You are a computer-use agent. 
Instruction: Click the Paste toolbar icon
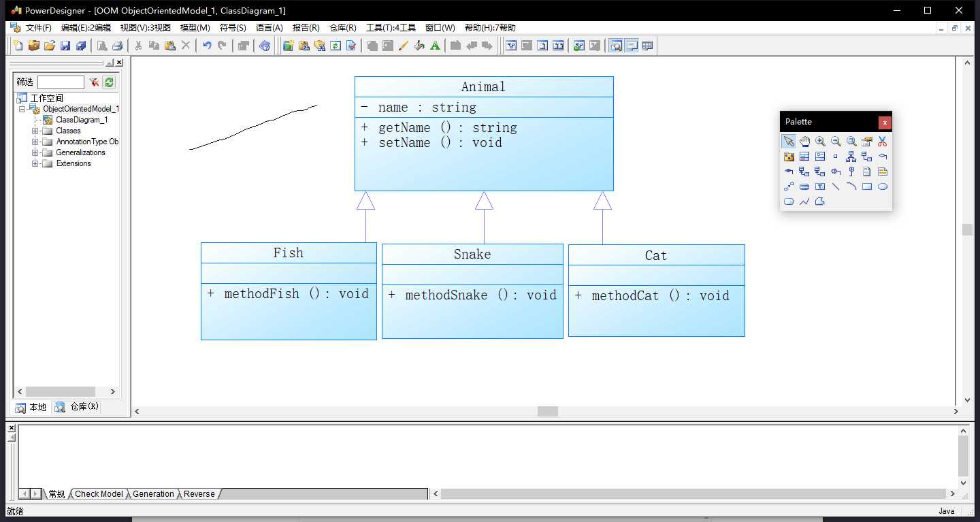point(170,46)
